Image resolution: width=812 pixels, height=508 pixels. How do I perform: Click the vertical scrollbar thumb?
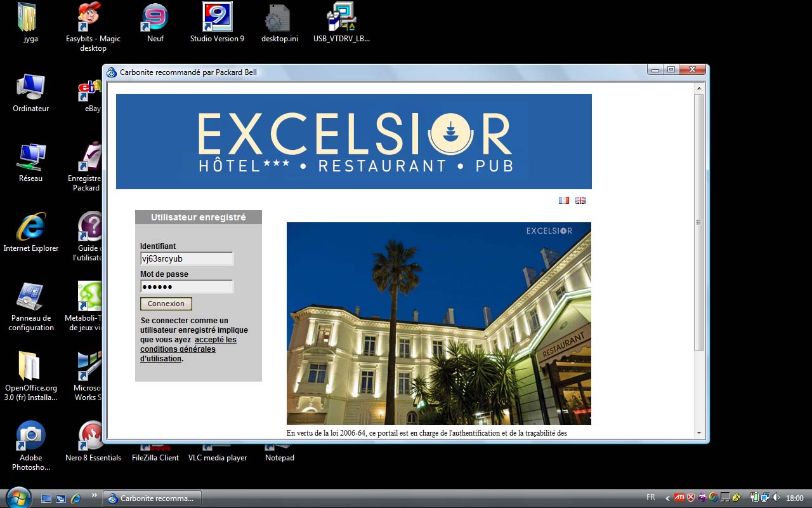tap(699, 222)
